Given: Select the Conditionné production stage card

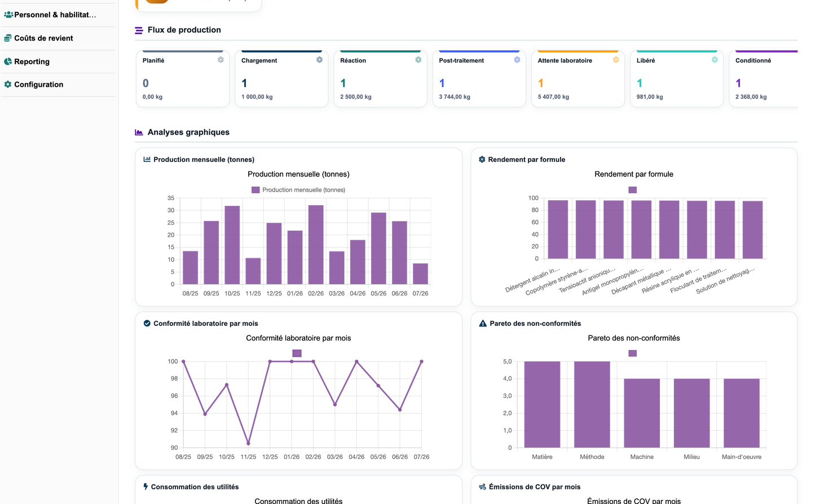Looking at the screenshot, I should coord(764,78).
